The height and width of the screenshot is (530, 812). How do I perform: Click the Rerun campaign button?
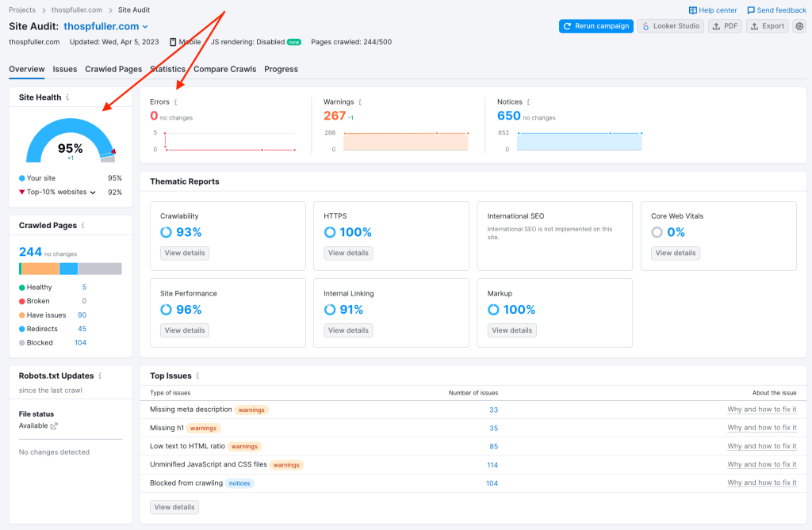596,26
